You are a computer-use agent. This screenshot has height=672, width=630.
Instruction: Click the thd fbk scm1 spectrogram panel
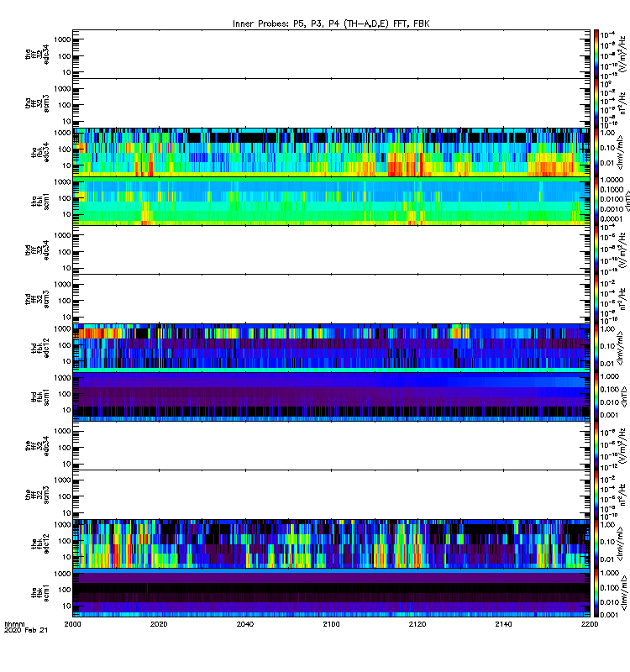pos(331,397)
